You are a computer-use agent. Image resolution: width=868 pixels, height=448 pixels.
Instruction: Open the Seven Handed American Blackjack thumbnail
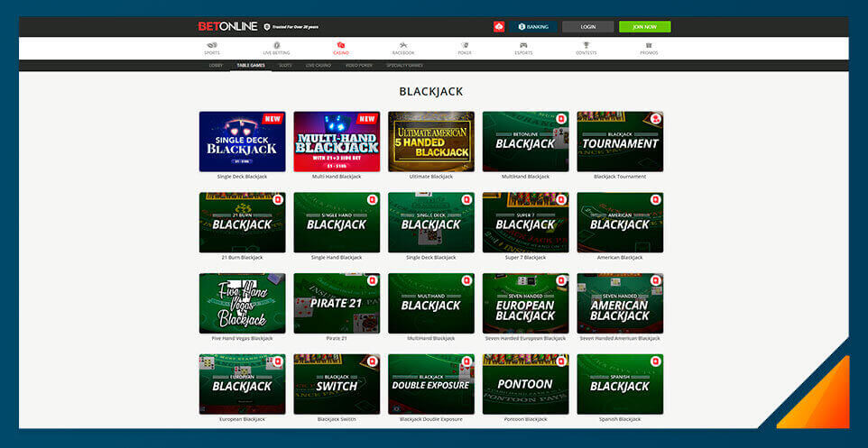coord(620,303)
